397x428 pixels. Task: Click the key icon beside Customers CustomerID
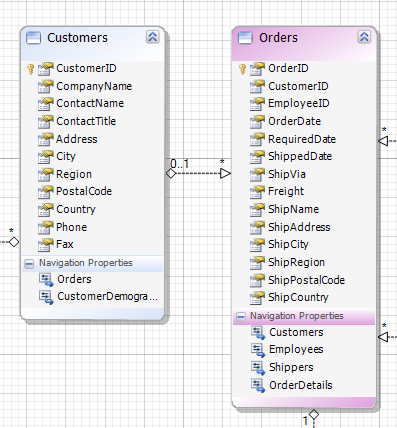(30, 69)
